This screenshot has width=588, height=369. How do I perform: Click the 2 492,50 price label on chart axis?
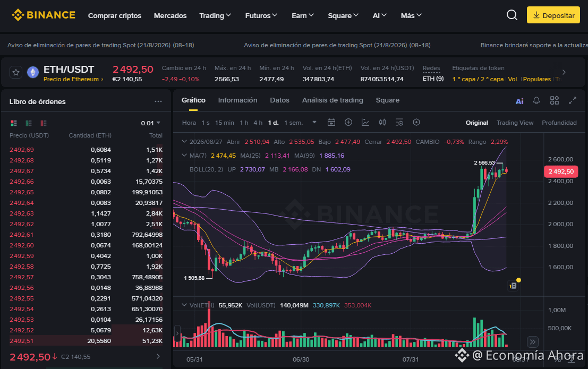click(561, 171)
